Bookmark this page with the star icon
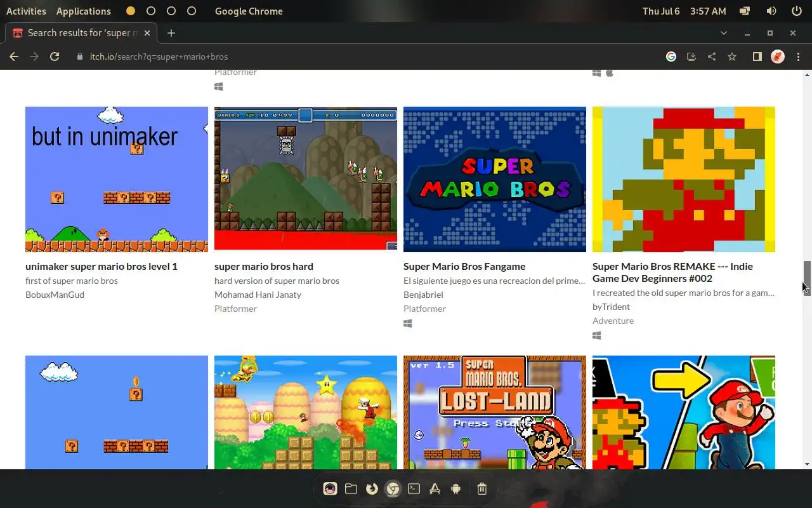Image resolution: width=812 pixels, height=508 pixels. click(732, 57)
